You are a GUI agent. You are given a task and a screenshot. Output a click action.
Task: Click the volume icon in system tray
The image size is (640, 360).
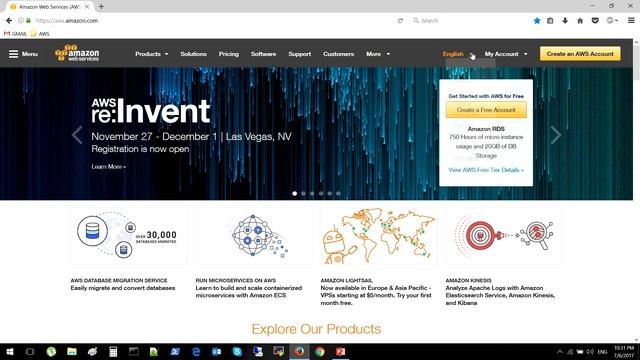pyautogui.click(x=590, y=351)
